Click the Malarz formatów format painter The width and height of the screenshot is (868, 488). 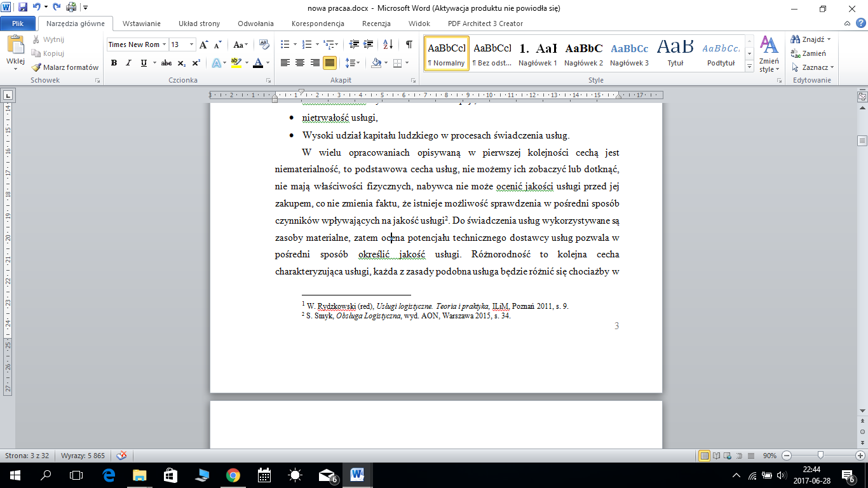pos(65,67)
